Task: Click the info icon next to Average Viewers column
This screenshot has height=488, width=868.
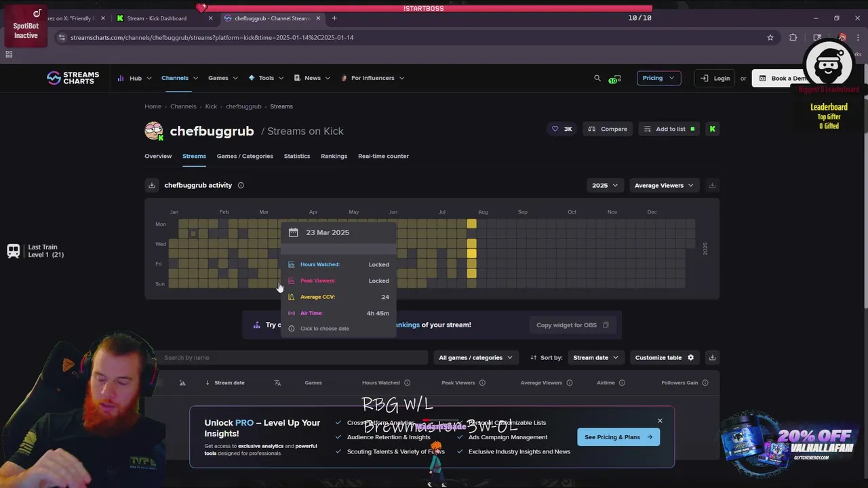Action: tap(569, 383)
